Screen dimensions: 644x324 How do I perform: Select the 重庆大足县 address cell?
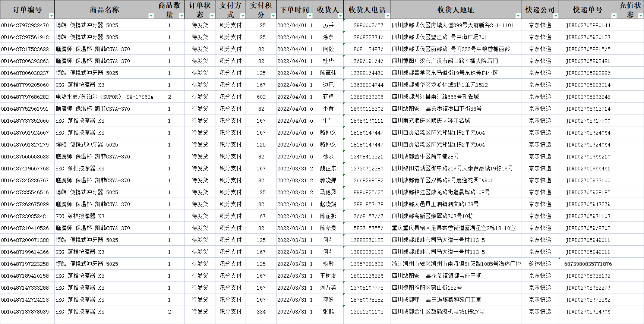[456, 228]
